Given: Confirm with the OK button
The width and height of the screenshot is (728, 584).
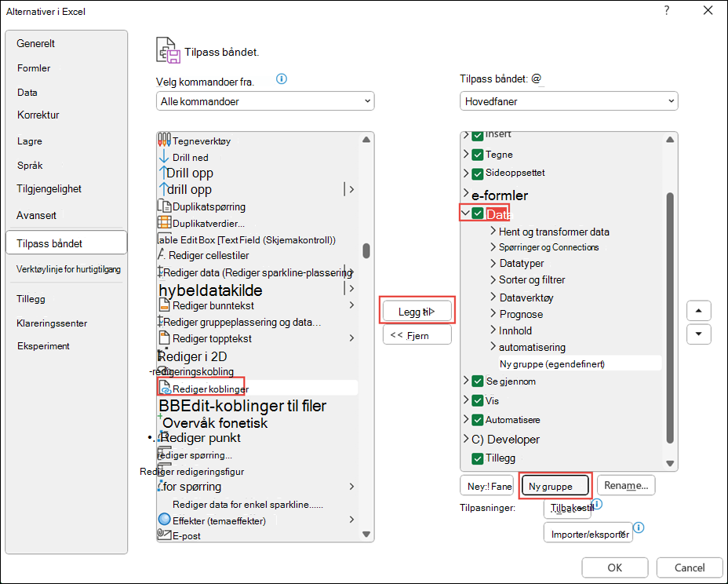Looking at the screenshot, I should tap(615, 568).
